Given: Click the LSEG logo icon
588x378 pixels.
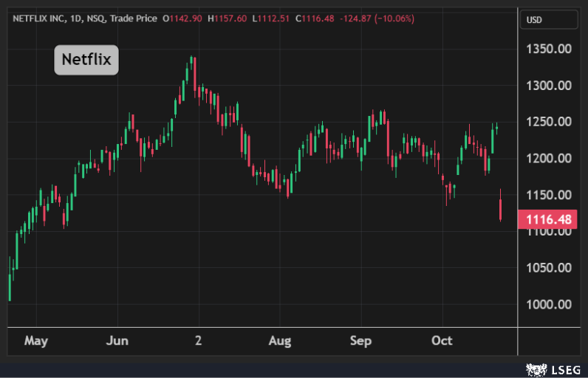Looking at the screenshot, I should coord(535,368).
